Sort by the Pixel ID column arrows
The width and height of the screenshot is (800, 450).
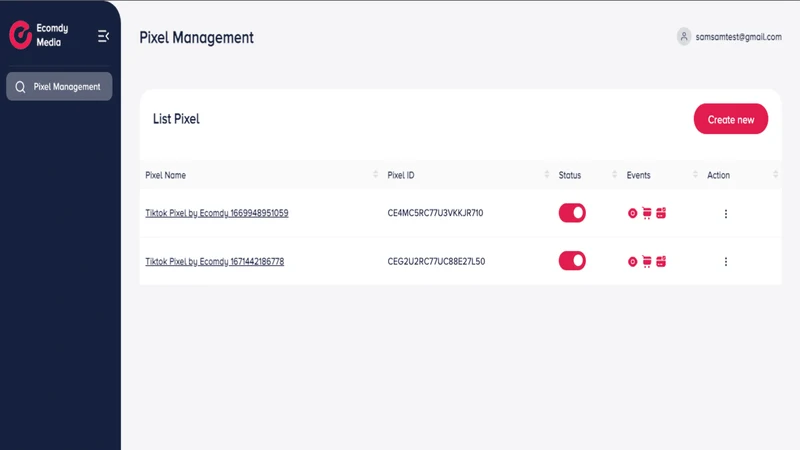(546, 174)
